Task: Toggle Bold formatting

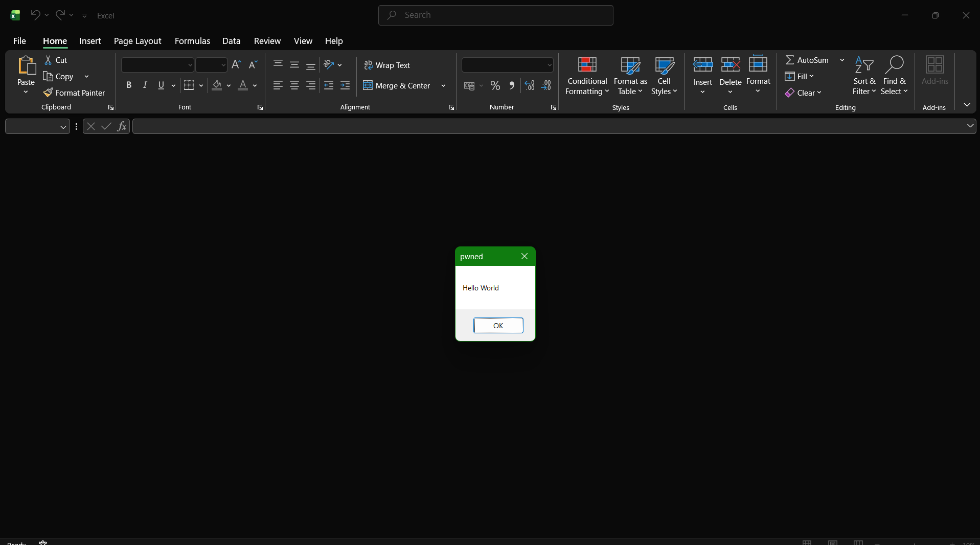Action: [x=129, y=85]
